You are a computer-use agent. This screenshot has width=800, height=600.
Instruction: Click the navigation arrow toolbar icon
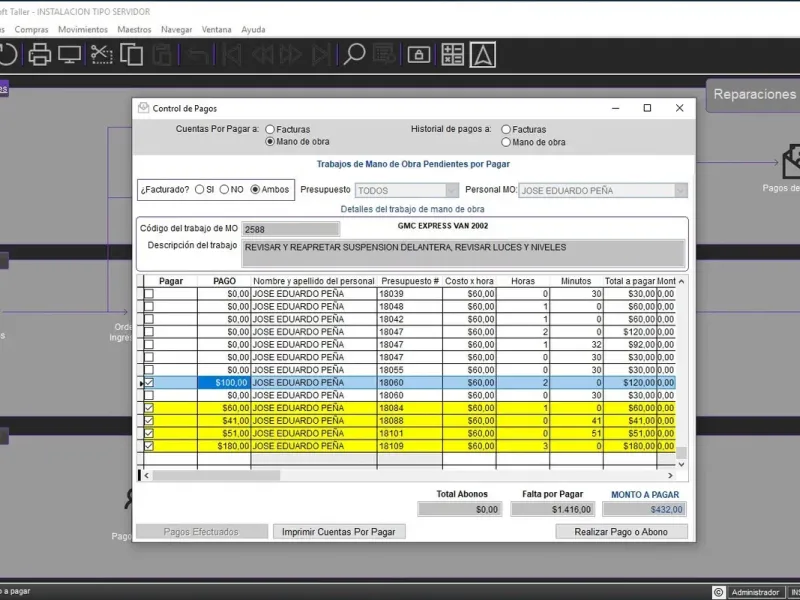point(483,54)
